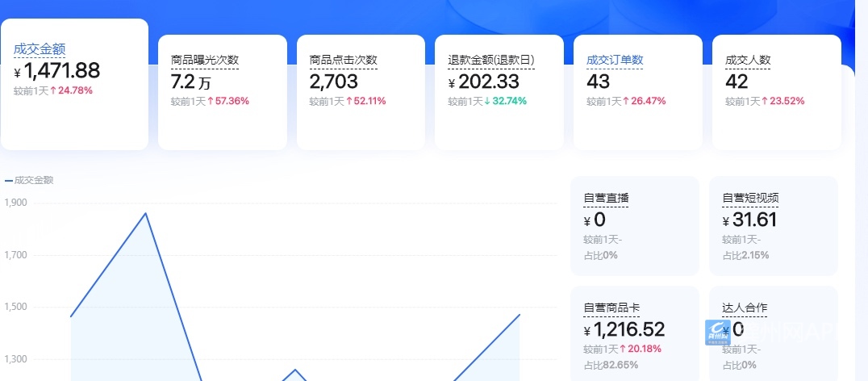Select the 成交金额 metric card

pos(74,84)
